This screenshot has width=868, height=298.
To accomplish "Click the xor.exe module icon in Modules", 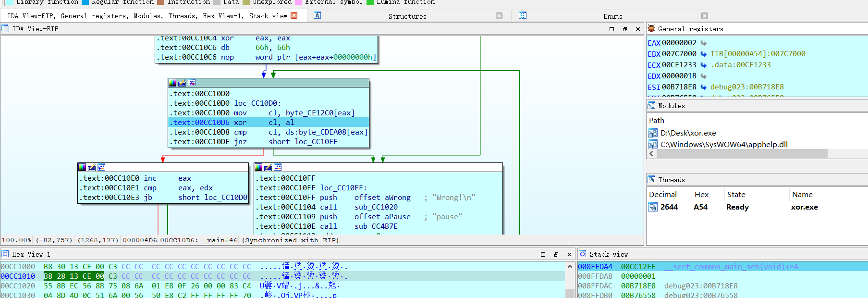I will point(653,133).
